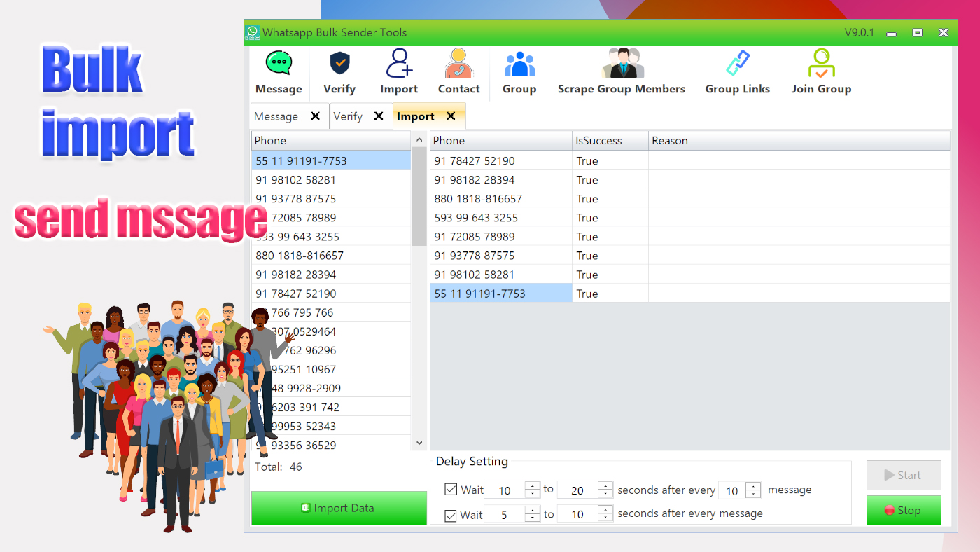
Task: Close the Verify tab
Action: (379, 116)
